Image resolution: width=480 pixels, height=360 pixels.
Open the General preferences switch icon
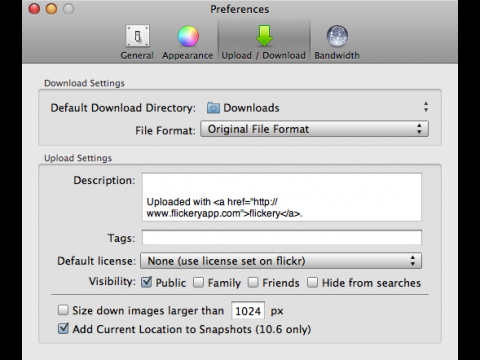tap(137, 36)
